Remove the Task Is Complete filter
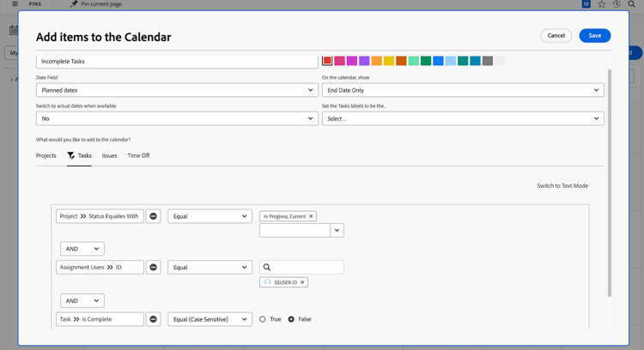 click(x=153, y=319)
